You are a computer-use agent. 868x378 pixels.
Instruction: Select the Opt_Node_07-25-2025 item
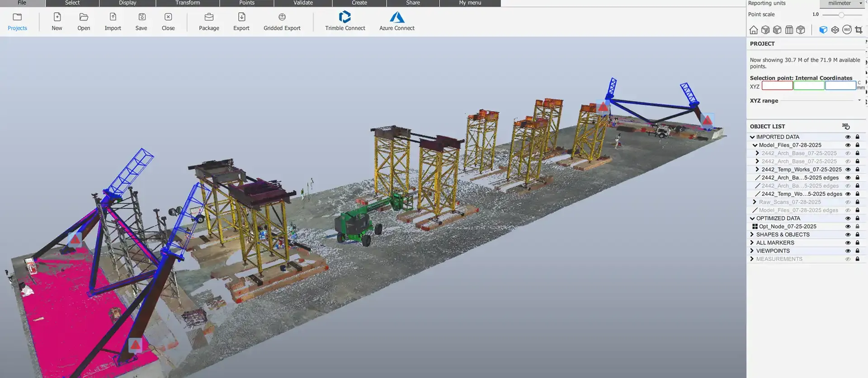pyautogui.click(x=788, y=227)
